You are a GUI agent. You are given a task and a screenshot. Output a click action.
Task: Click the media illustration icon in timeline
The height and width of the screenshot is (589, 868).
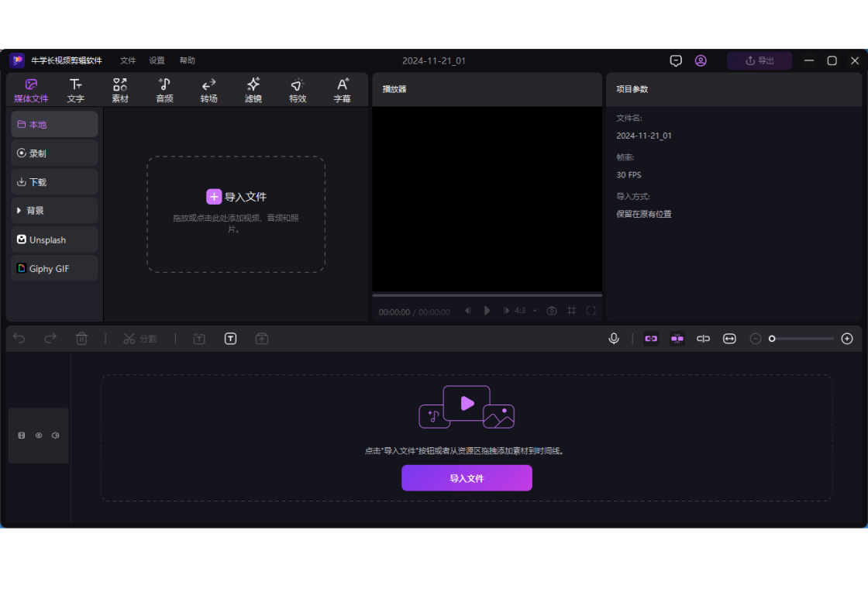pos(467,407)
